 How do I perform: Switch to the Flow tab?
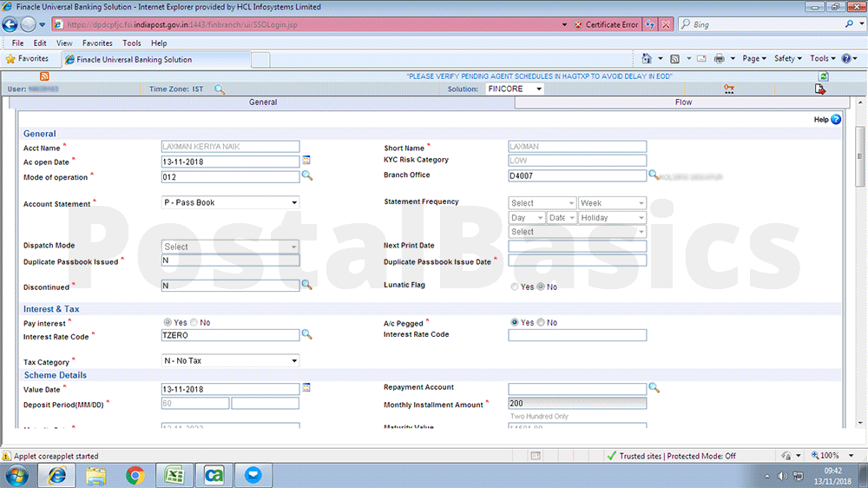click(x=683, y=102)
